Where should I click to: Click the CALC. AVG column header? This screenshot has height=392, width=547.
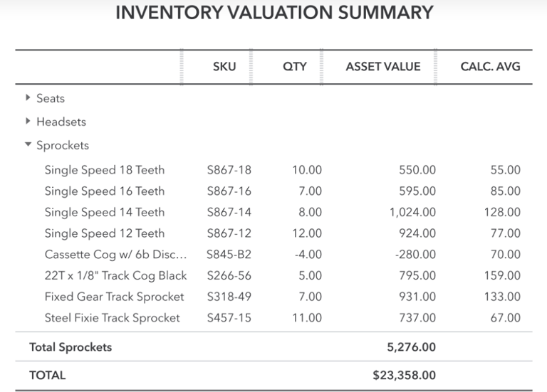(490, 67)
